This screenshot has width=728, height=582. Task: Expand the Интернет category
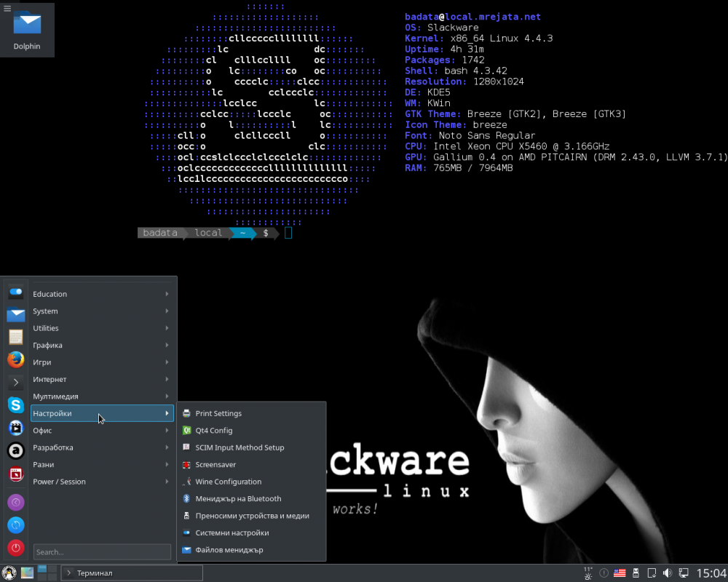pyautogui.click(x=102, y=379)
